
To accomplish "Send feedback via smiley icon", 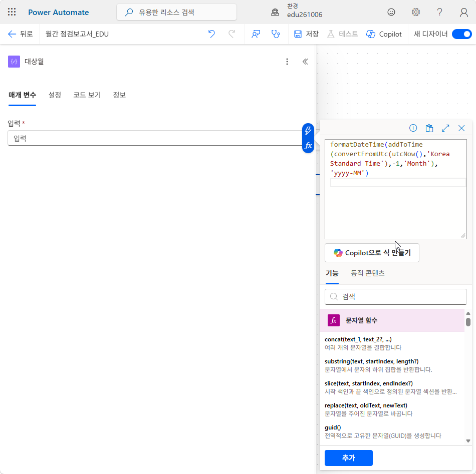I will (391, 12).
